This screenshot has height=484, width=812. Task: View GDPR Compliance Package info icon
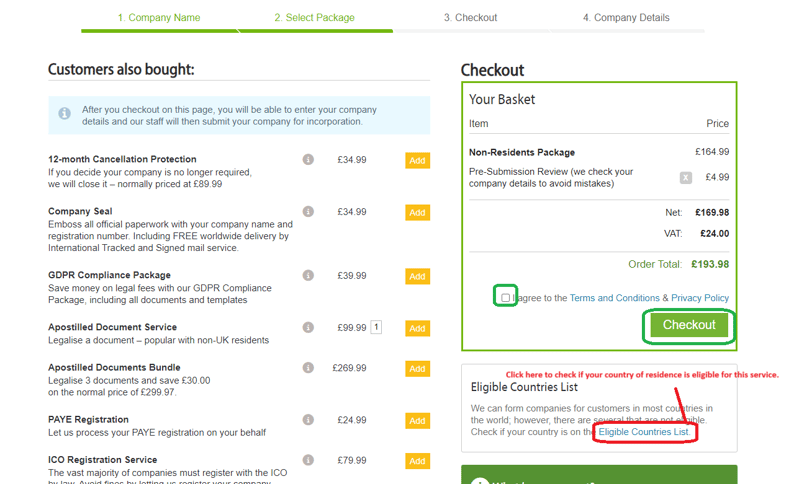(x=308, y=275)
